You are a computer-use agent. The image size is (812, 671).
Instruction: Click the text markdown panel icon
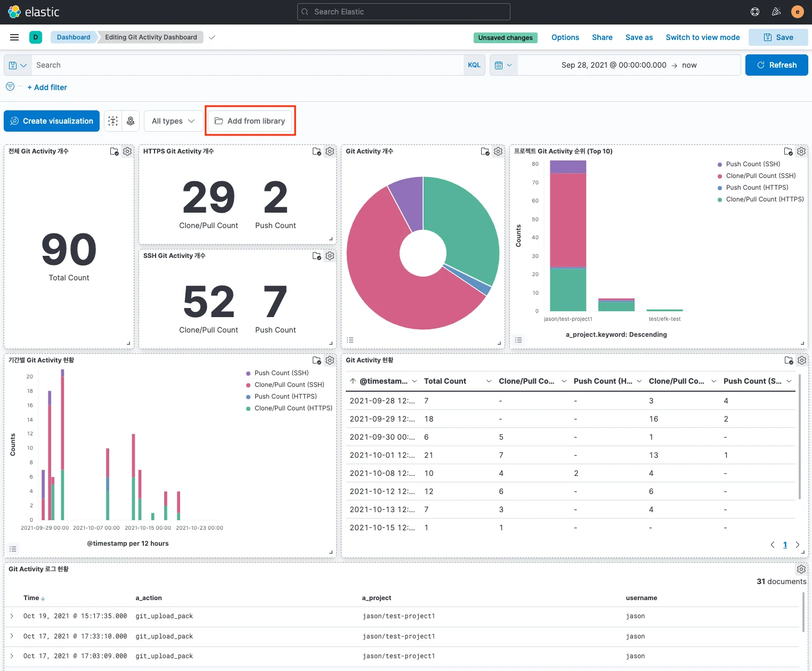point(113,121)
